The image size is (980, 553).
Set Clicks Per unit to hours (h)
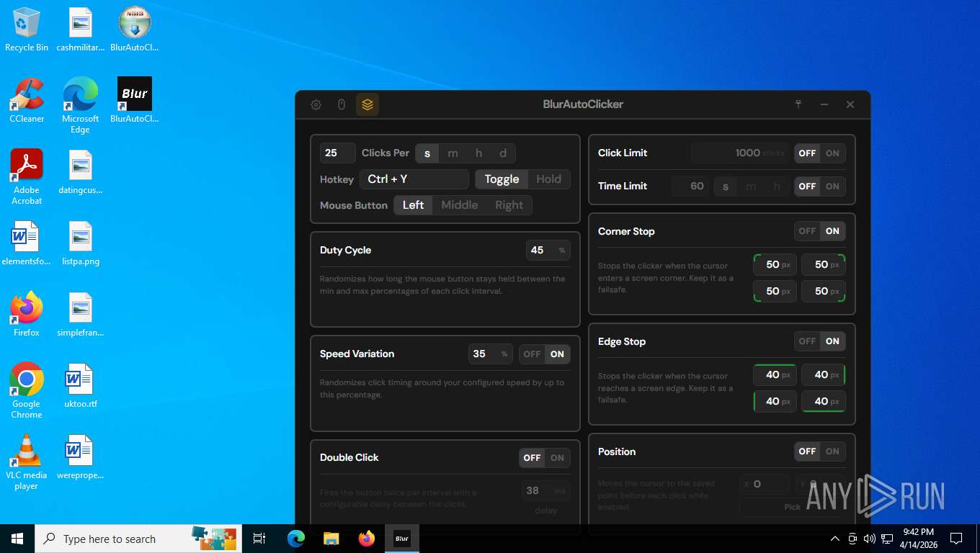pyautogui.click(x=478, y=153)
